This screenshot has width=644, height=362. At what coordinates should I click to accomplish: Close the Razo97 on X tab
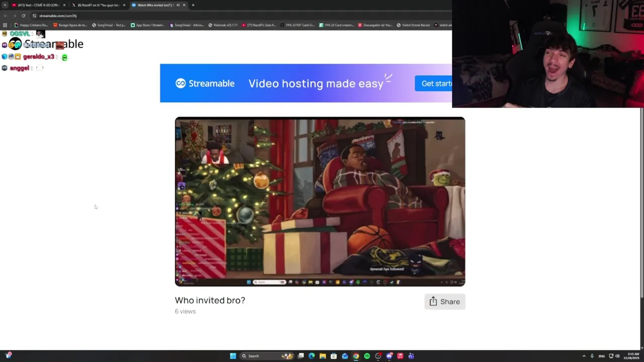124,5
